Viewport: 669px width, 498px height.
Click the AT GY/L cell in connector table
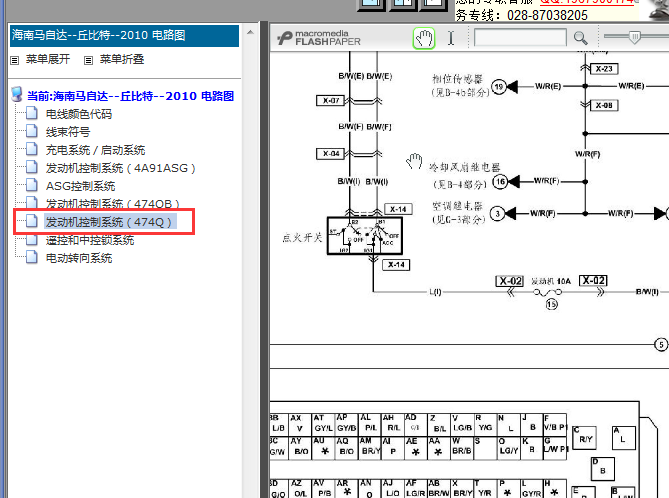[x=323, y=423]
